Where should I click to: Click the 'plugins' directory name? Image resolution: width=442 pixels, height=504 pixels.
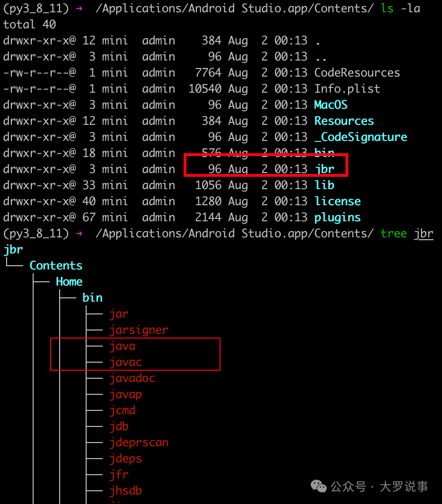tap(337, 218)
